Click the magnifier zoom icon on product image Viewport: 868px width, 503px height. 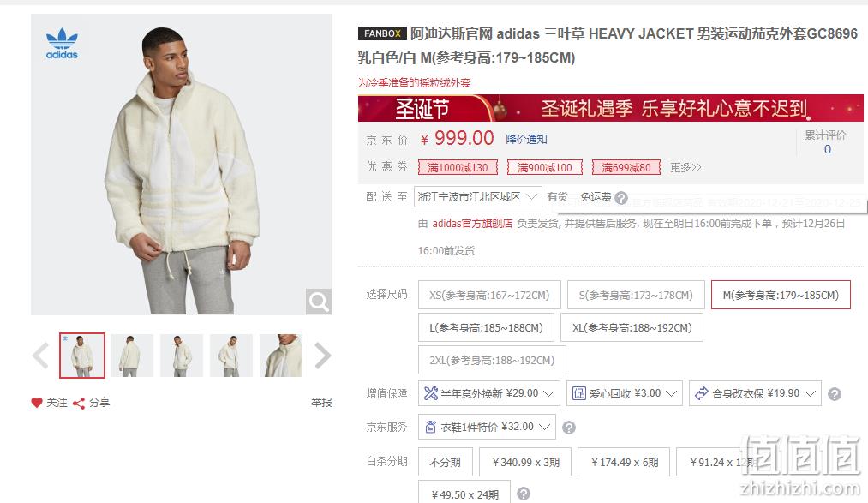pos(319,302)
